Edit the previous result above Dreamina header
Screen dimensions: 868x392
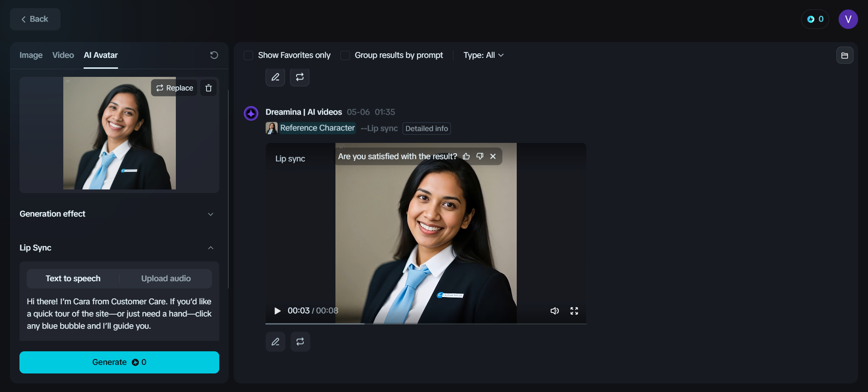pos(275,77)
